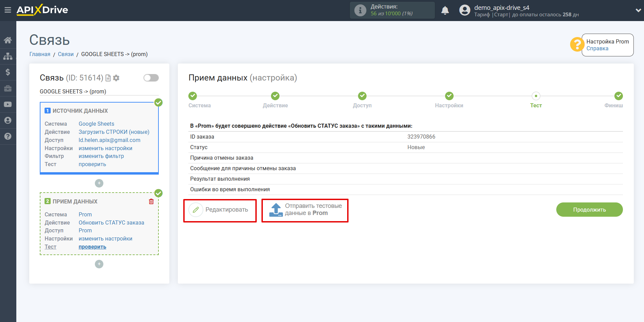Click source проверить test link
The image size is (644, 322).
click(x=92, y=164)
